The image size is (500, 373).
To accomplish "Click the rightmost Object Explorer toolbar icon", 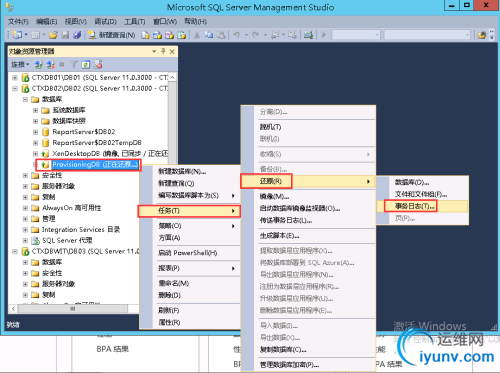I will [x=98, y=64].
